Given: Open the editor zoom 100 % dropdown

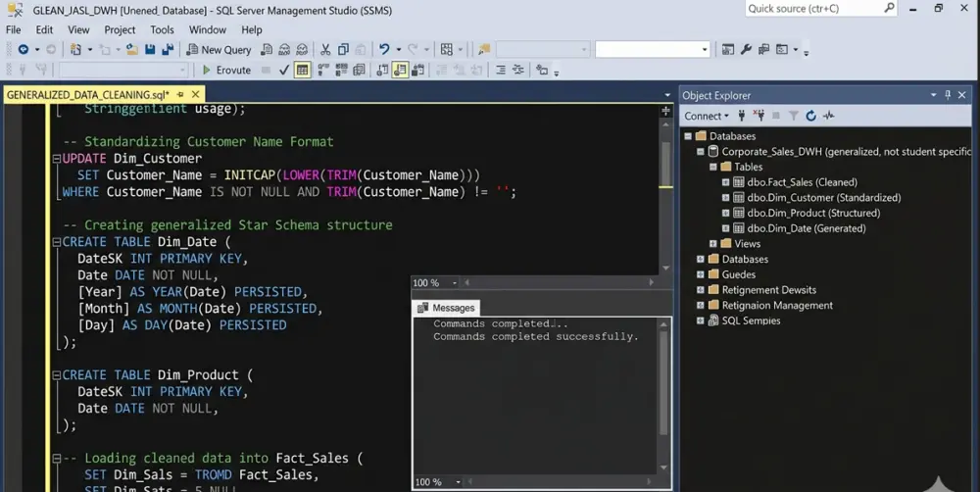Looking at the screenshot, I should click(x=455, y=283).
